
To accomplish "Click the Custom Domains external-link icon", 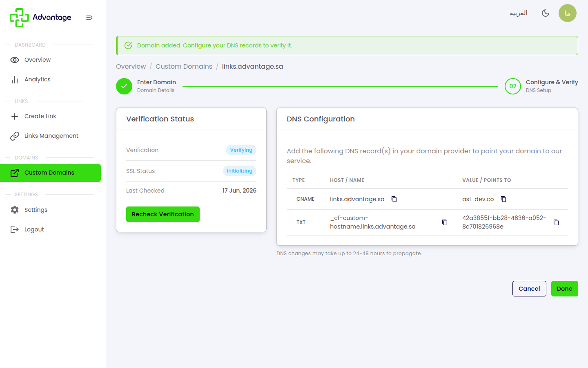I will coord(15,173).
